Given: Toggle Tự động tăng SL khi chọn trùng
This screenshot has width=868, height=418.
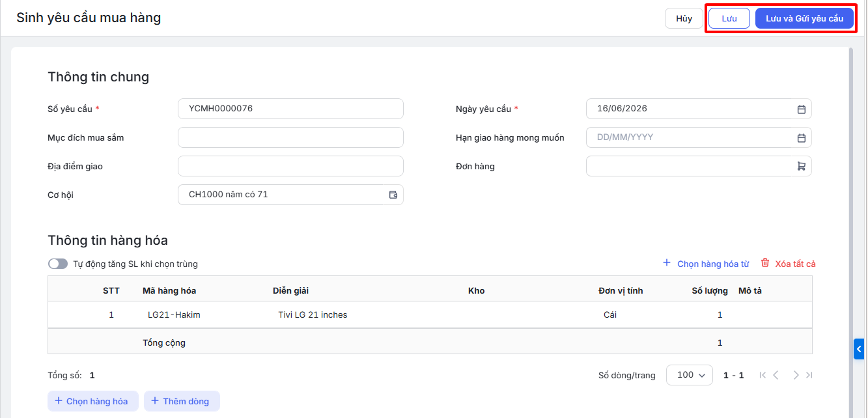Looking at the screenshot, I should [58, 264].
